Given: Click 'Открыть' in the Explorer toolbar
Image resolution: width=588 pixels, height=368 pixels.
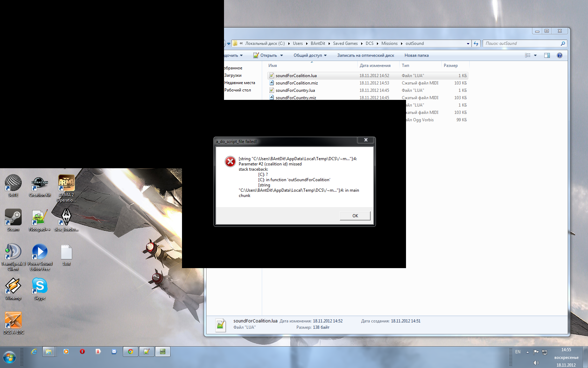Looking at the screenshot, I should pos(265,55).
